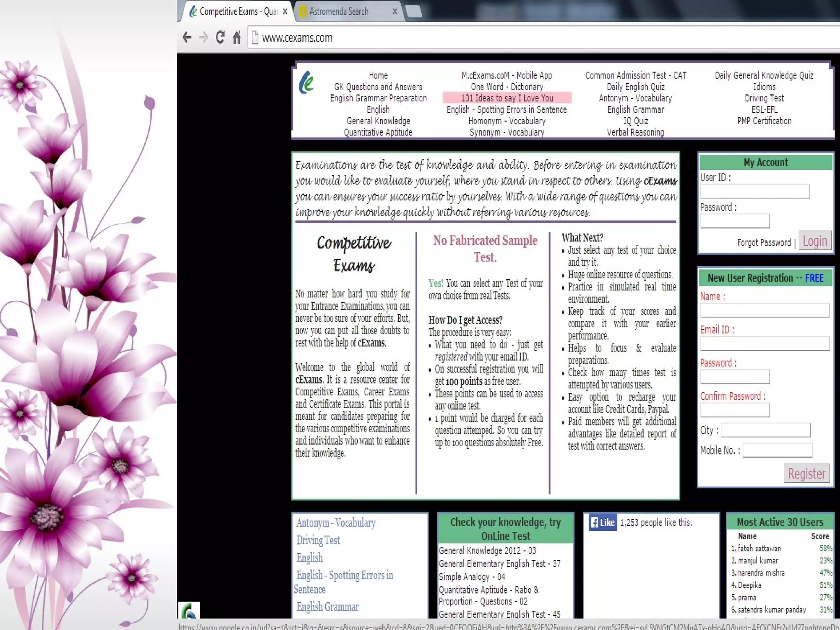840x630 pixels.
Task: Reload the page with the refresh icon
Action: pyautogui.click(x=220, y=37)
